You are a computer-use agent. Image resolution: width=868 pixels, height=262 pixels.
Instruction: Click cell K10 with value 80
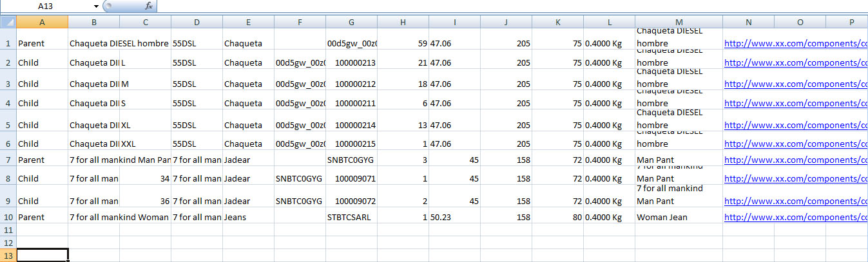pos(557,216)
